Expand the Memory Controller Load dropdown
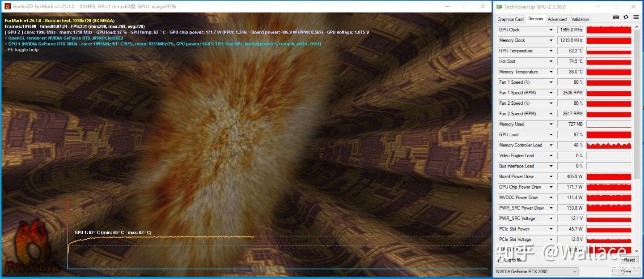The width and height of the screenshot is (644, 279). 551,145
